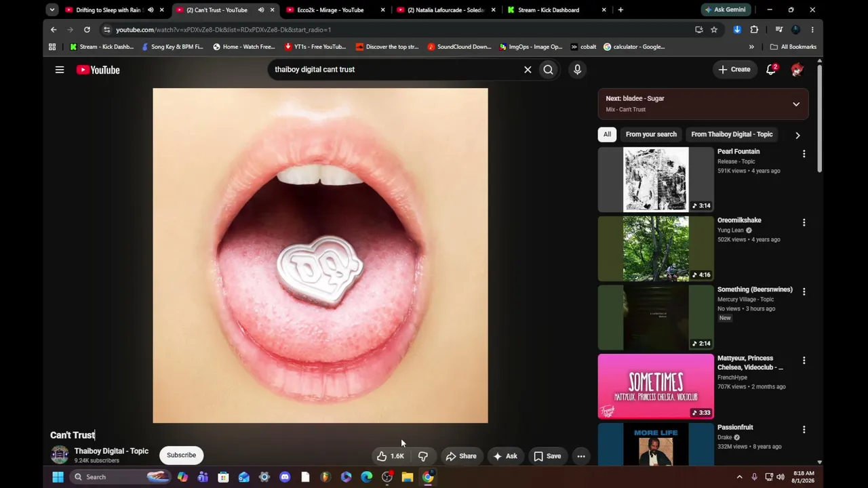Select From Thaiboy Digital - Topic chip
This screenshot has width=868, height=488.
pos(732,134)
